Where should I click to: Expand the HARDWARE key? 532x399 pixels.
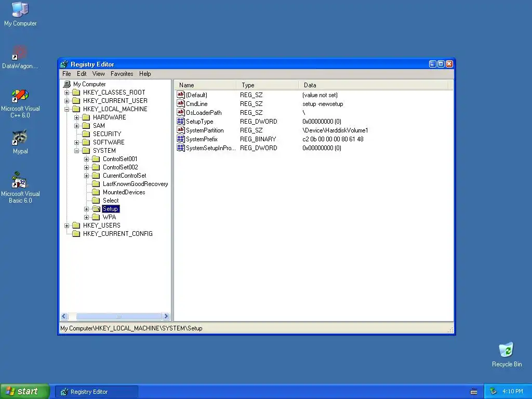click(77, 117)
